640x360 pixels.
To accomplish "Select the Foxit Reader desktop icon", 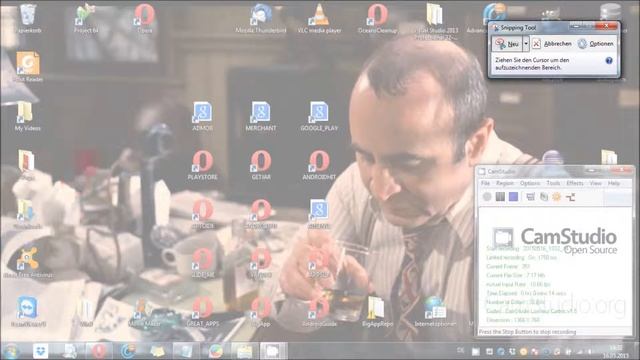I will pyautogui.click(x=28, y=67).
